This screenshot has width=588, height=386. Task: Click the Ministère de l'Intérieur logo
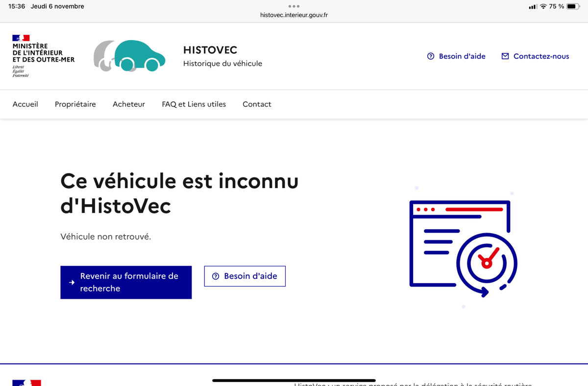click(x=43, y=56)
